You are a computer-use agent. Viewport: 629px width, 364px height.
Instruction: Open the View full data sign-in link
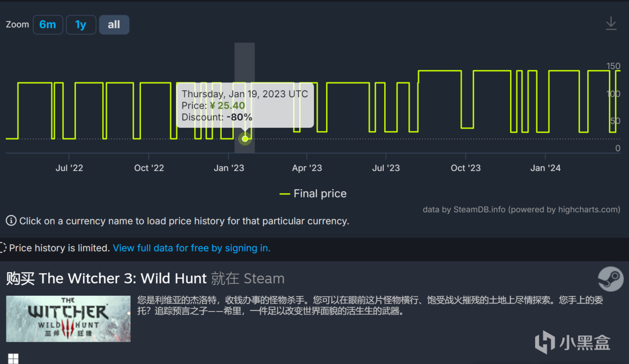(192, 248)
